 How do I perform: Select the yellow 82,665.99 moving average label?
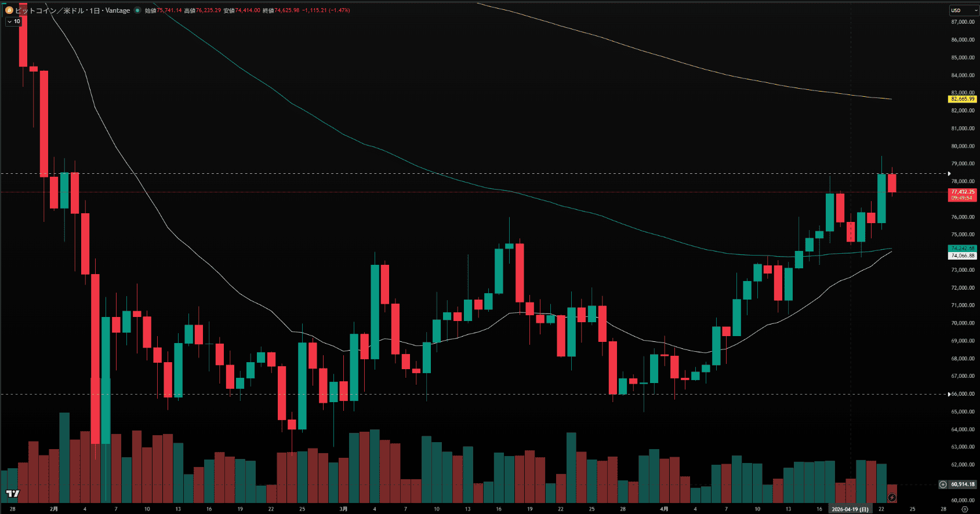963,99
